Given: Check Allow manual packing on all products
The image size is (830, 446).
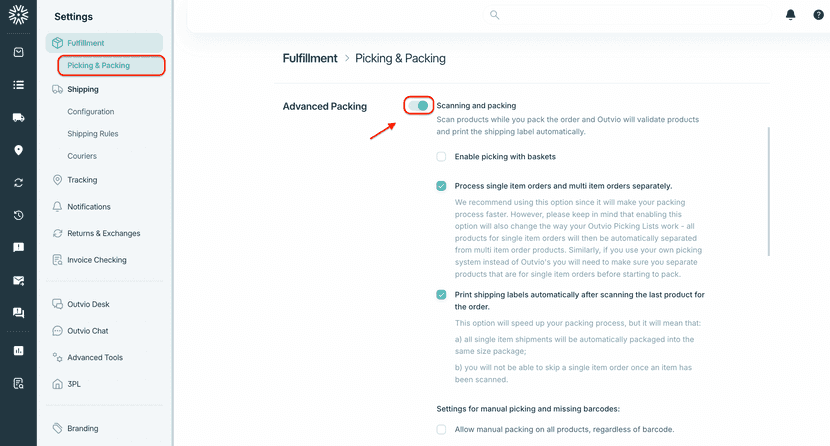Looking at the screenshot, I should [x=441, y=430].
